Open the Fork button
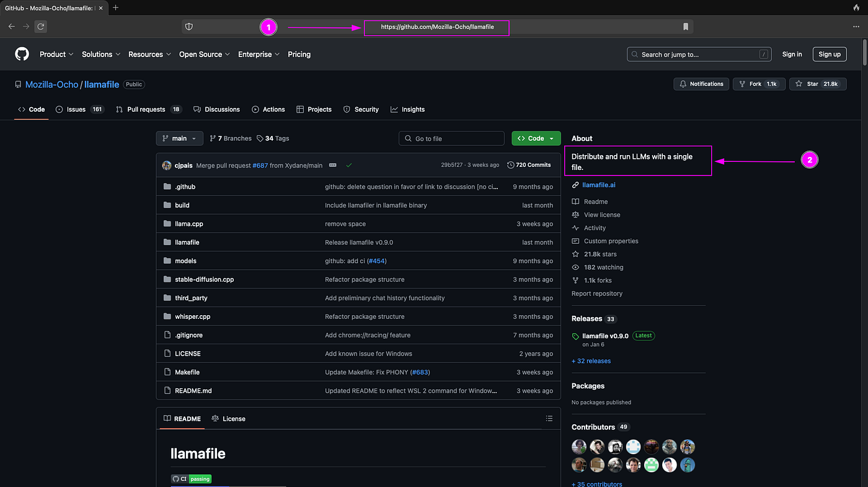This screenshot has width=868, height=487. [759, 84]
